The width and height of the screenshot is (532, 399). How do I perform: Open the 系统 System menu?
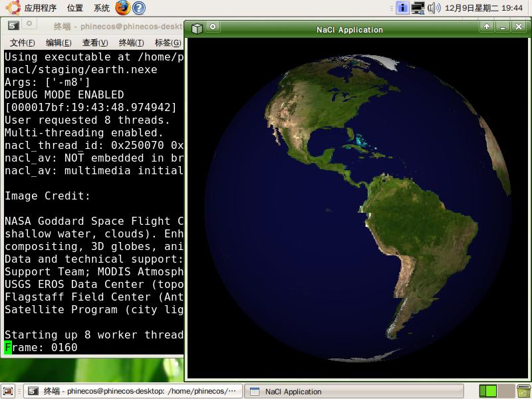pos(102,8)
